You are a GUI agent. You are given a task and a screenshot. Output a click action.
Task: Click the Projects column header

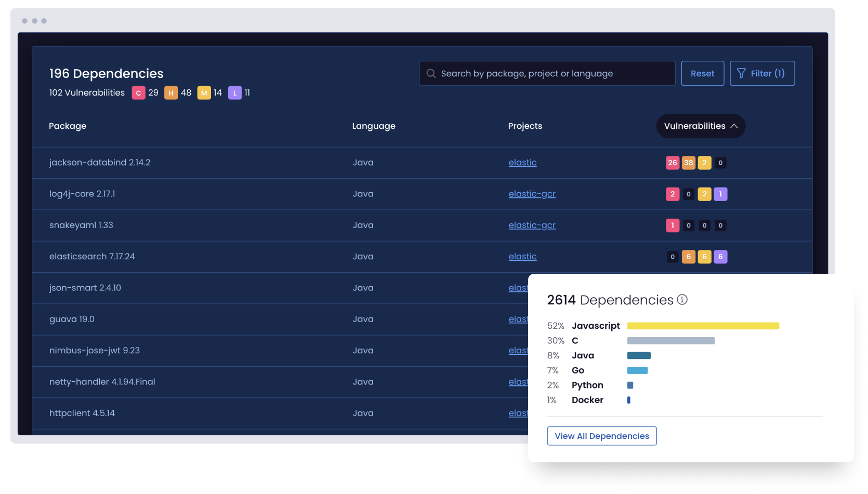[x=525, y=126]
